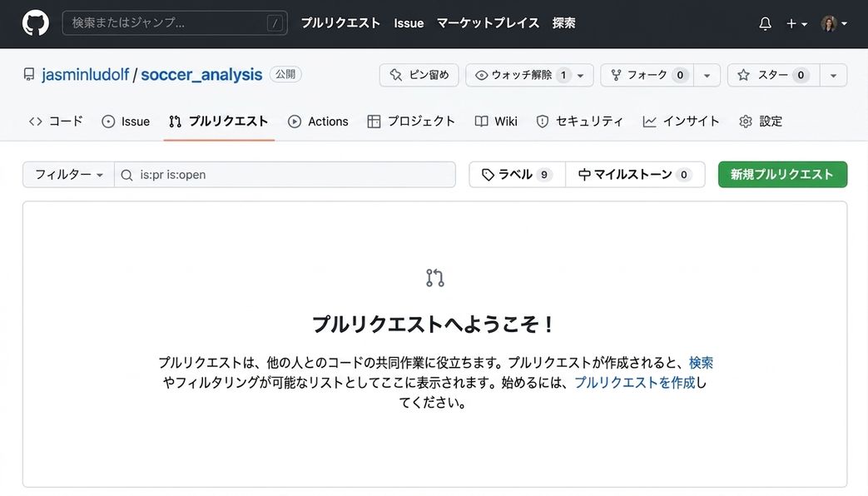The height and width of the screenshot is (496, 868).
Task: Open プルリクエスト in the top navigation bar
Action: 340,22
